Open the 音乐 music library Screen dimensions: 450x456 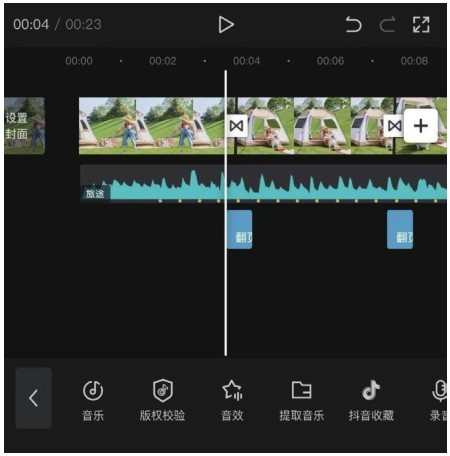93,400
